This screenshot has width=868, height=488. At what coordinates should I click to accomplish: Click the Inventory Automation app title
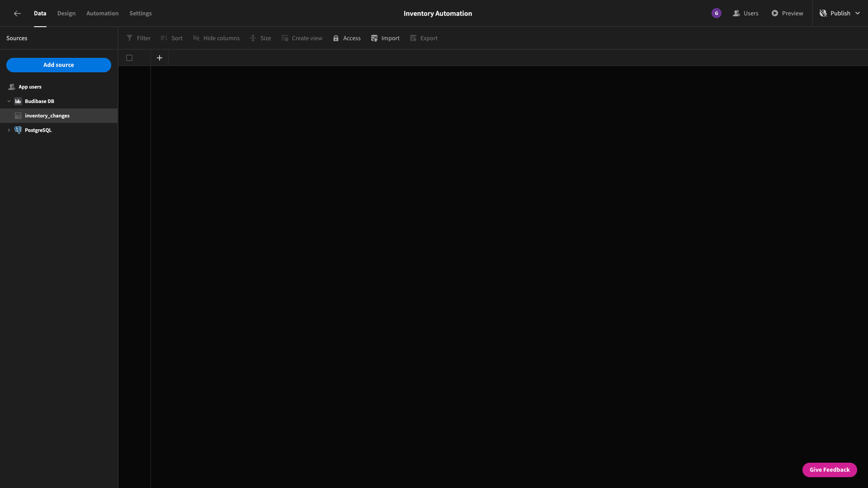[x=438, y=14]
